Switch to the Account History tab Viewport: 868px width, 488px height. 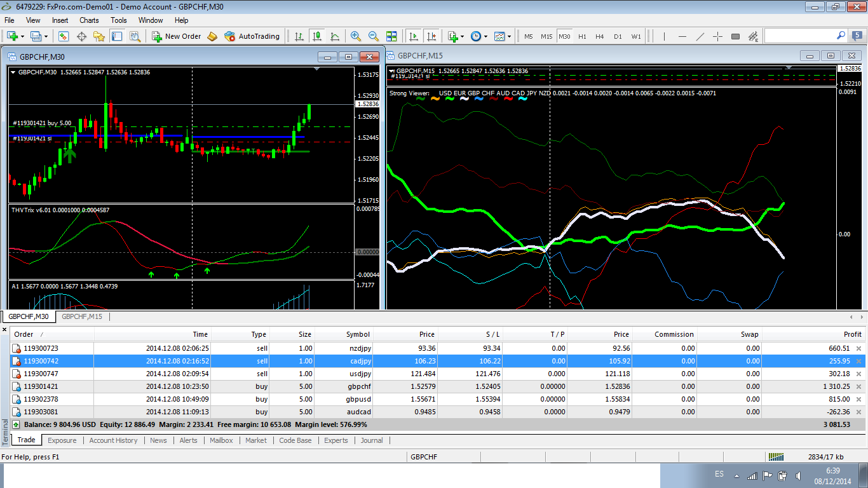[x=113, y=440]
